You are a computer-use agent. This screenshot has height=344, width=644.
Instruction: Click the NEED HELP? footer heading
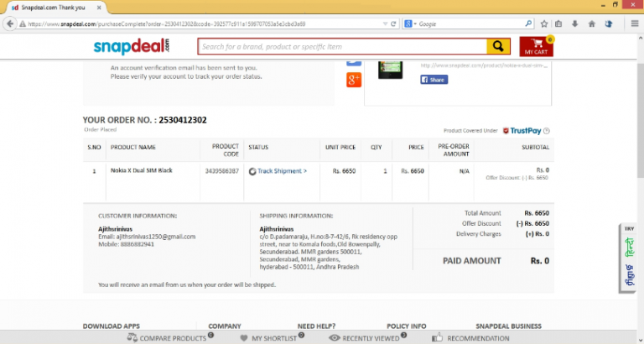click(x=316, y=326)
